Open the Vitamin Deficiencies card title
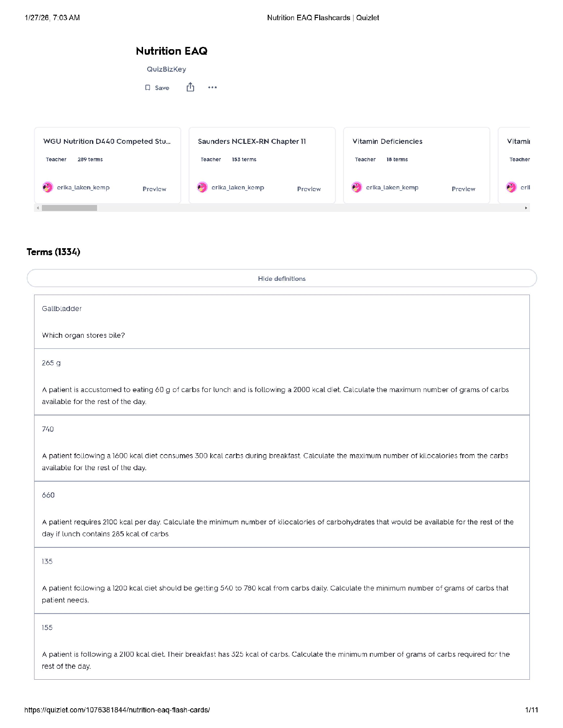The width and height of the screenshot is (563, 728). (x=387, y=142)
